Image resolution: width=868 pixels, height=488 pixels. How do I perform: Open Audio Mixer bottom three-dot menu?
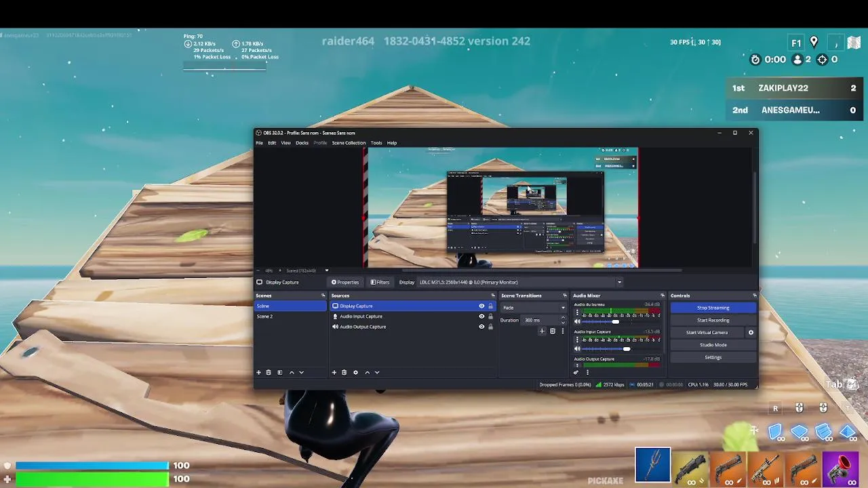pyautogui.click(x=587, y=372)
